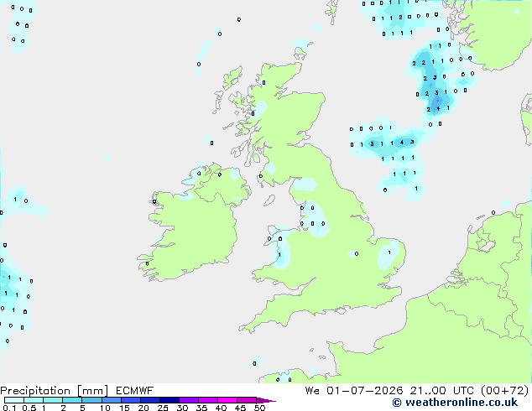This screenshot has height=411, width=532.
Task: Click the 0.5–1 mm legend color swatch
Action: click(x=34, y=400)
